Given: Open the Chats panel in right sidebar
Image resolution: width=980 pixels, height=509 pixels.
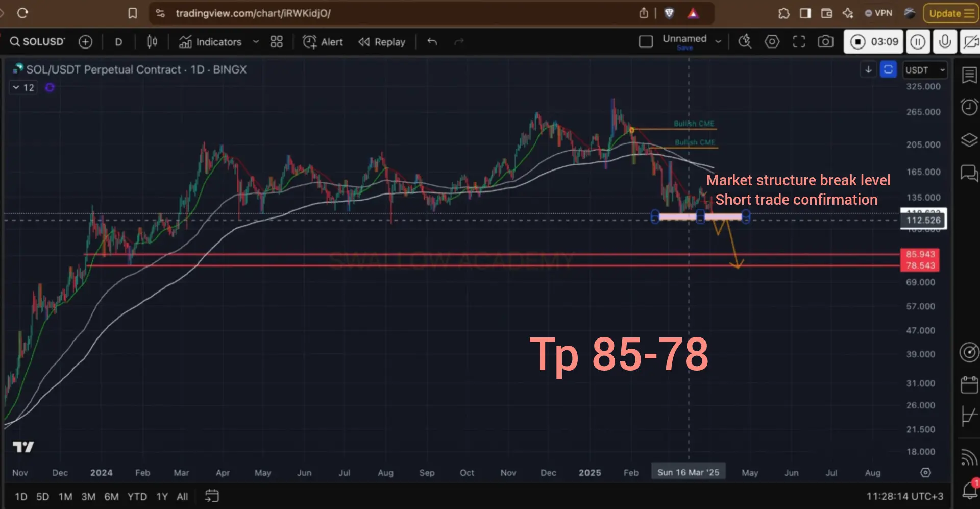Looking at the screenshot, I should 969,173.
